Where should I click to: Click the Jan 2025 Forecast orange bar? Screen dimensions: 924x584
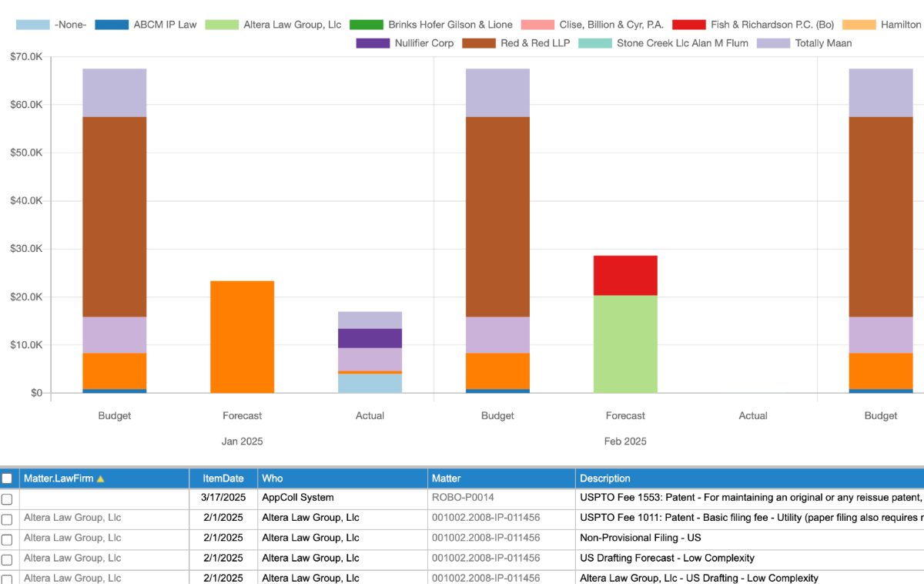pyautogui.click(x=242, y=337)
